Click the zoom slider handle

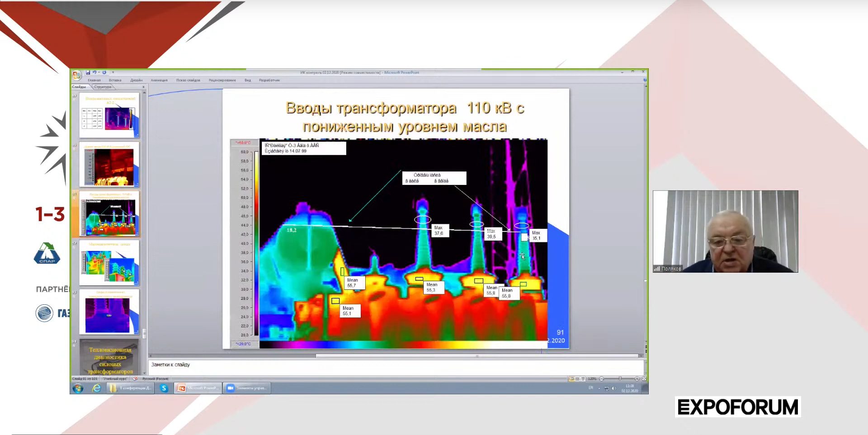click(620, 379)
